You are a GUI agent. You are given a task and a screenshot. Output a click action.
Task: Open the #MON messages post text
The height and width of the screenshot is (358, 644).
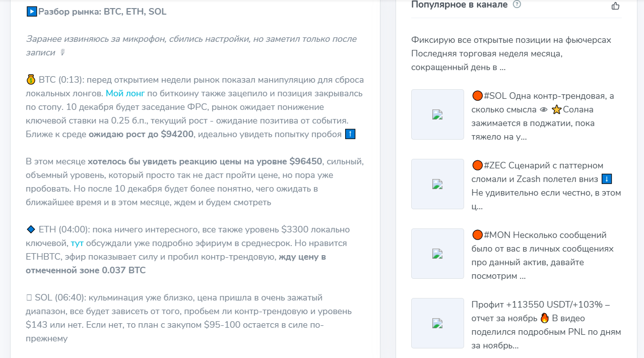pyautogui.click(x=543, y=256)
